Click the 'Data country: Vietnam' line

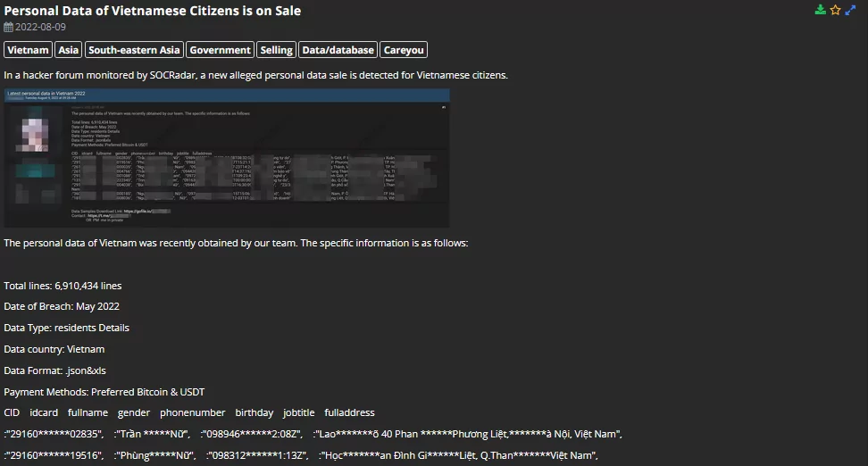click(x=54, y=349)
